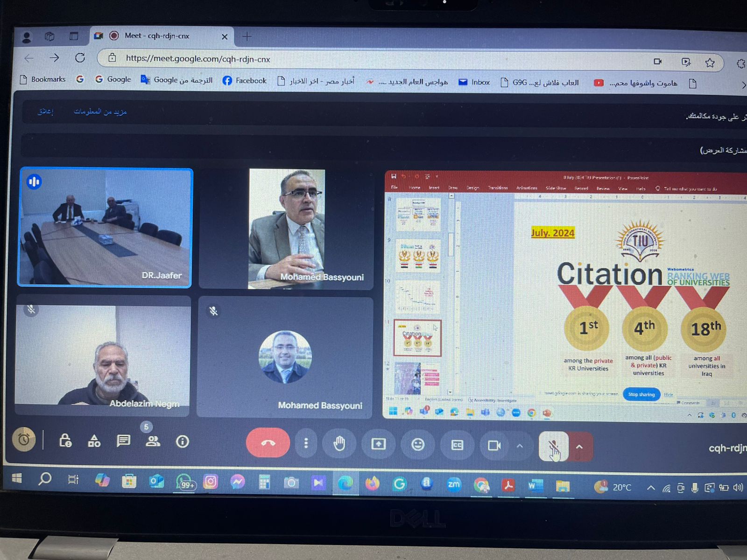747x560 pixels.
Task: Open Microsoft Edge from the taskbar
Action: point(345,483)
